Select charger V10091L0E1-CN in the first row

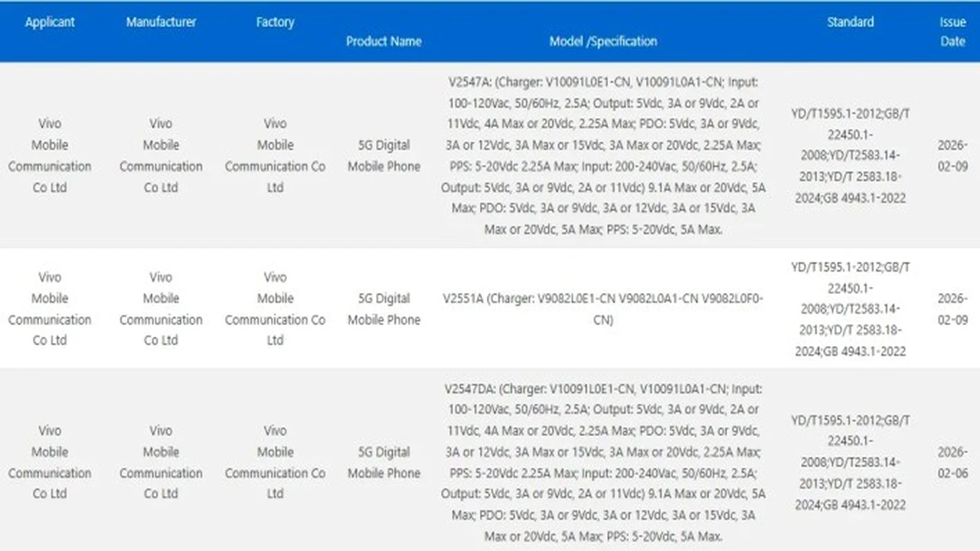tap(586, 82)
